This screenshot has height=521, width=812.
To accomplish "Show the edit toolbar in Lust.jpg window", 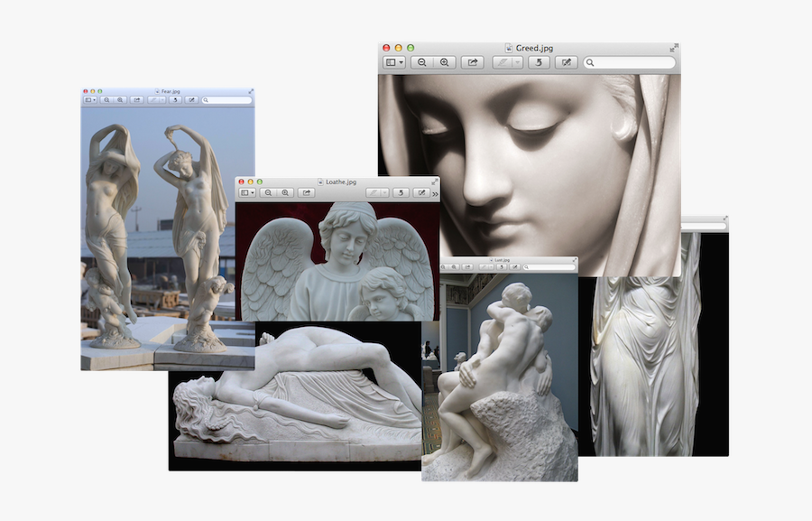I will [x=515, y=267].
